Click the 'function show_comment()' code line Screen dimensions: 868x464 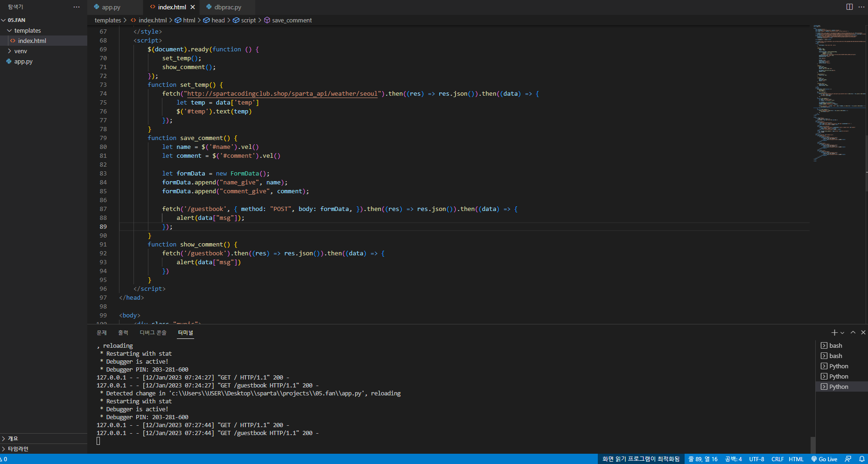[192, 245]
